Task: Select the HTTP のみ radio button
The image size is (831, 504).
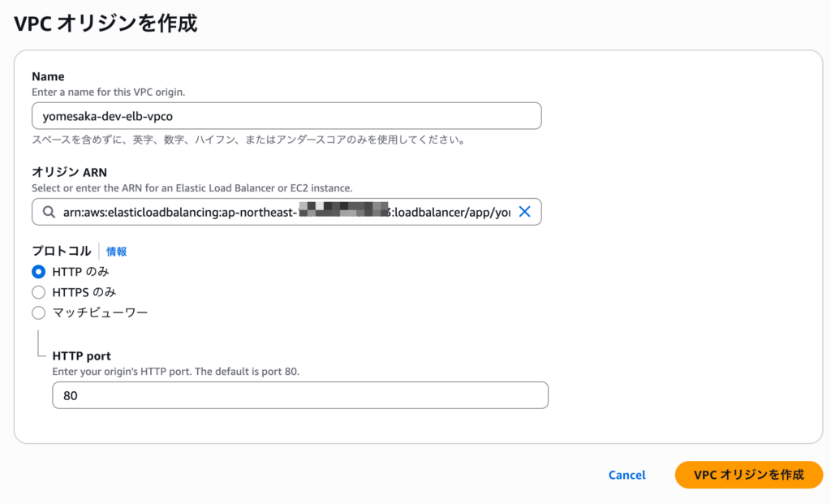Action: pyautogui.click(x=38, y=272)
